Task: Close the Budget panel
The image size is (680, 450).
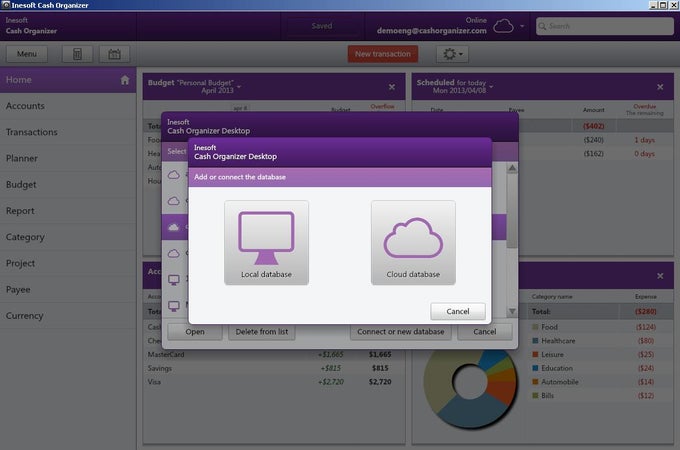Action: [x=392, y=87]
